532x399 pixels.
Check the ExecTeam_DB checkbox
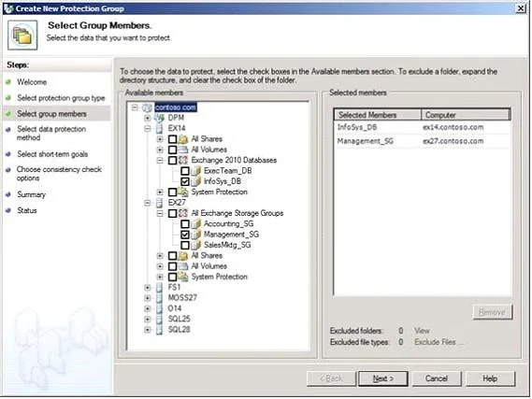pyautogui.click(x=185, y=171)
